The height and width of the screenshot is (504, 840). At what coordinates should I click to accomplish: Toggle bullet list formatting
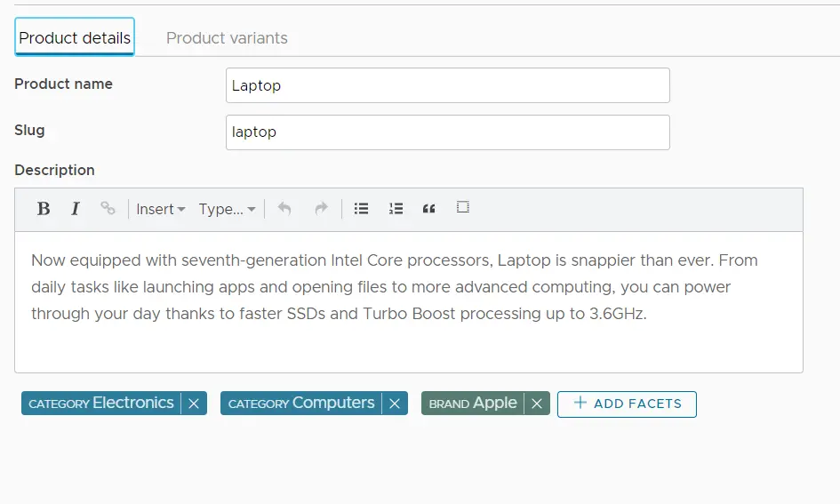[x=361, y=208]
